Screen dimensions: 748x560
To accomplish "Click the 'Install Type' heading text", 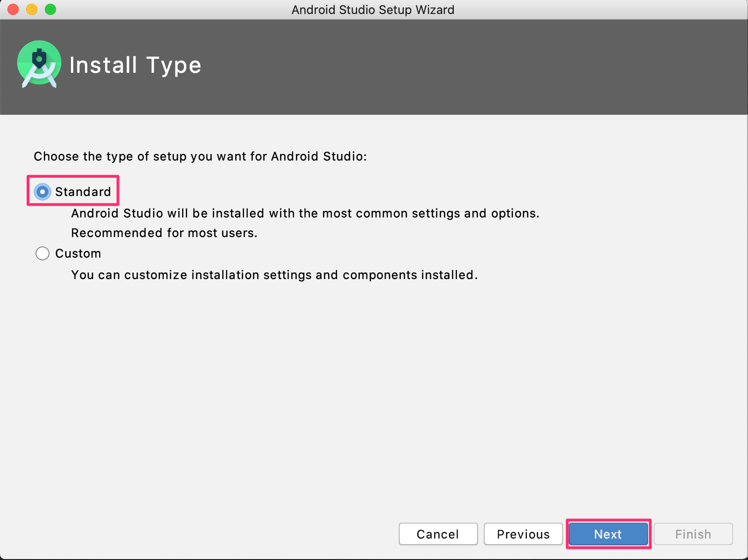I will [135, 65].
